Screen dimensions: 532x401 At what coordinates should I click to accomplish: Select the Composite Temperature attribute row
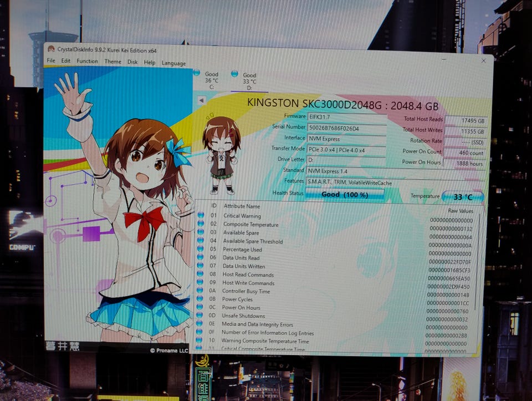click(x=335, y=226)
